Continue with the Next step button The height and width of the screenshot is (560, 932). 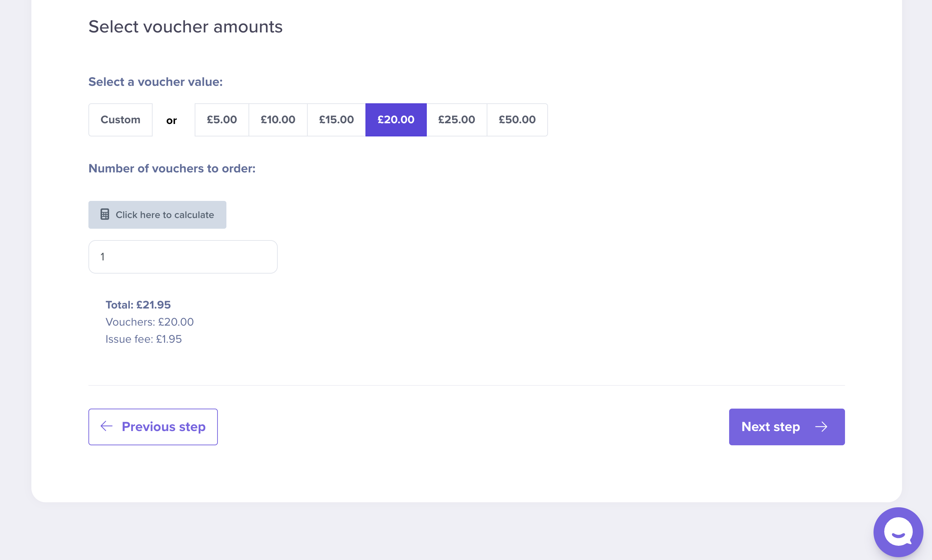(786, 426)
